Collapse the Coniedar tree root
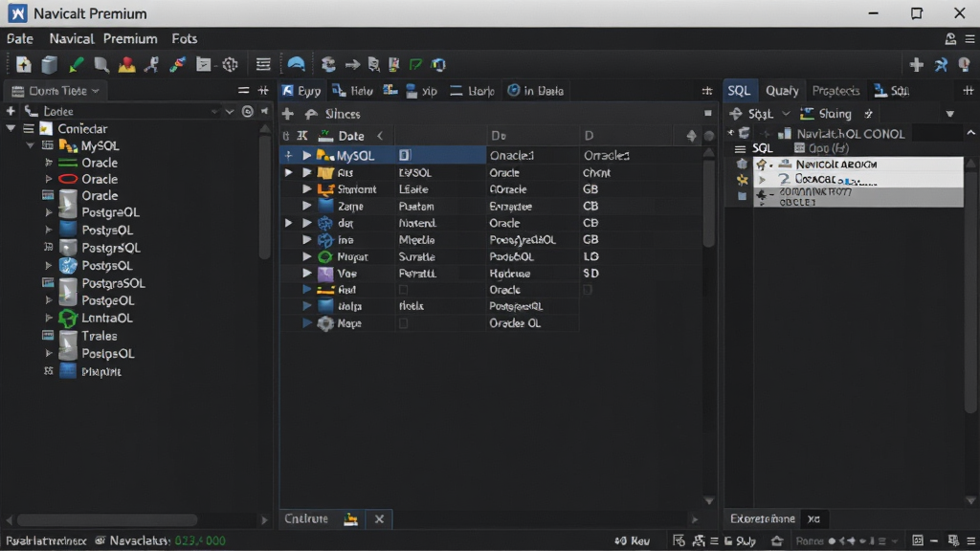This screenshot has height=551, width=980. click(x=11, y=128)
